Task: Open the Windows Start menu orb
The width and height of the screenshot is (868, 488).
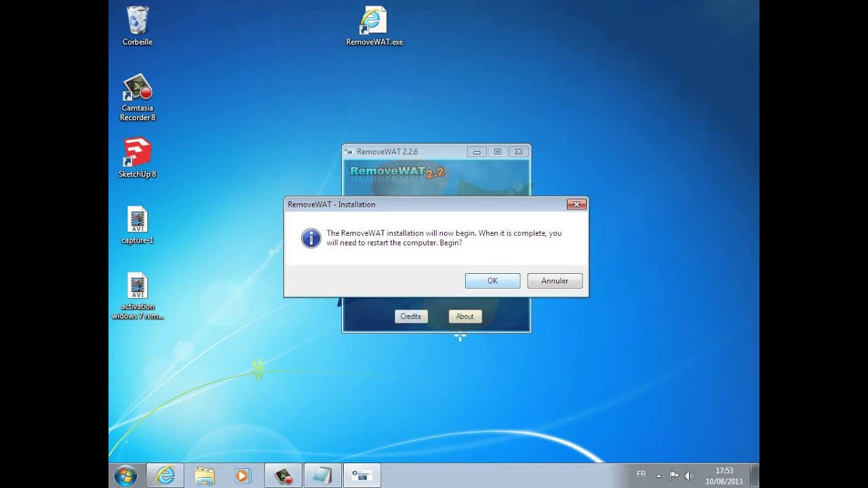Action: (125, 475)
